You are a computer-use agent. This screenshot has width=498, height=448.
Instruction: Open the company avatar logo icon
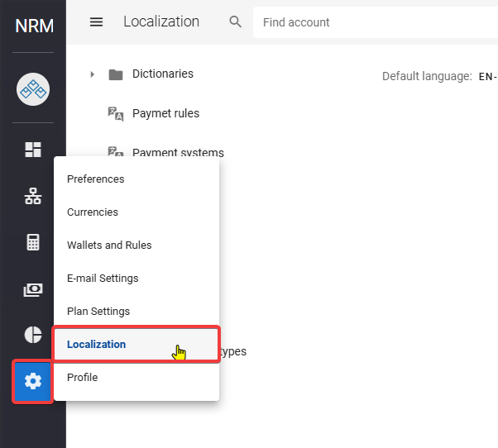tap(33, 88)
